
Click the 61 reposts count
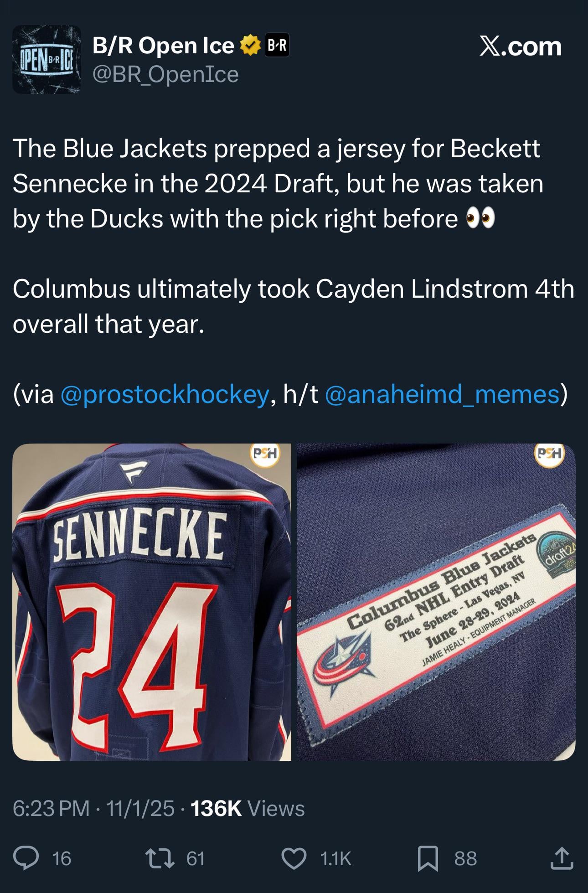[195, 859]
